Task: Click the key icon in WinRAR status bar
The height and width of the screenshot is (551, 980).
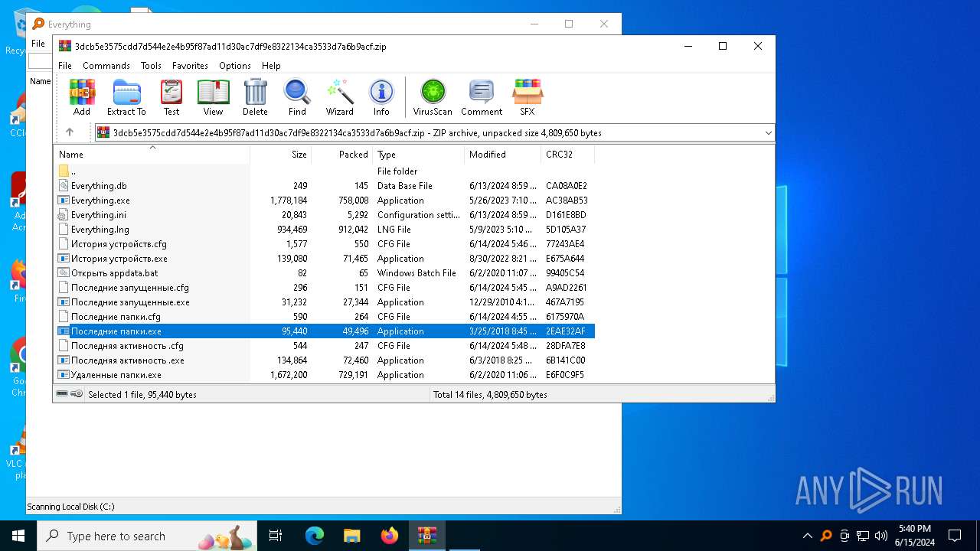Action: pos(77,394)
